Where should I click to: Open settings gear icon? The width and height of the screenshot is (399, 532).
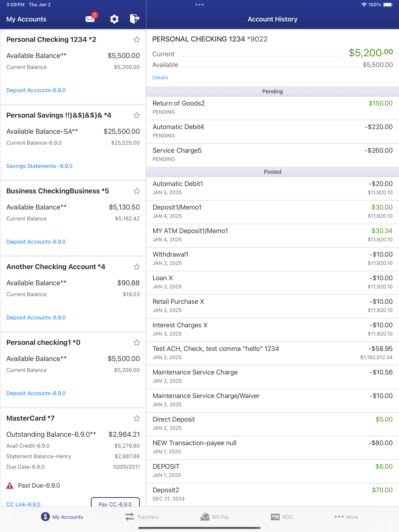pos(114,19)
